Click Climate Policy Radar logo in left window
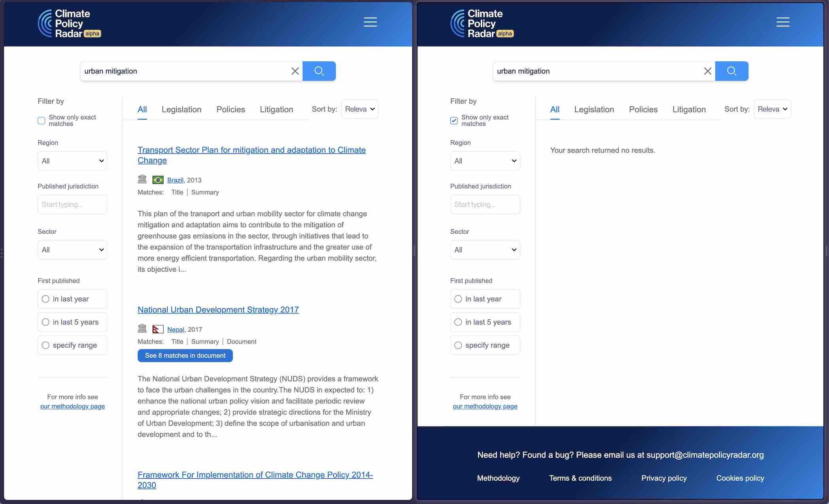This screenshot has width=829, height=504. point(69,24)
